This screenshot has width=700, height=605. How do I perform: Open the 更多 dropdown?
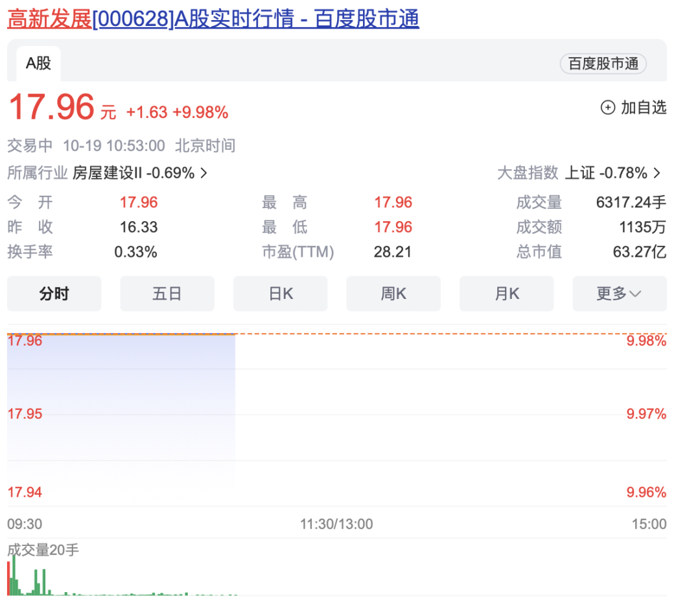coord(620,293)
